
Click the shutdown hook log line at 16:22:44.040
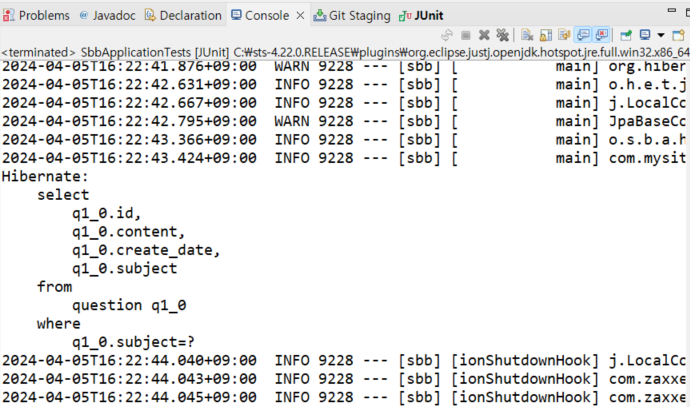(x=344, y=361)
